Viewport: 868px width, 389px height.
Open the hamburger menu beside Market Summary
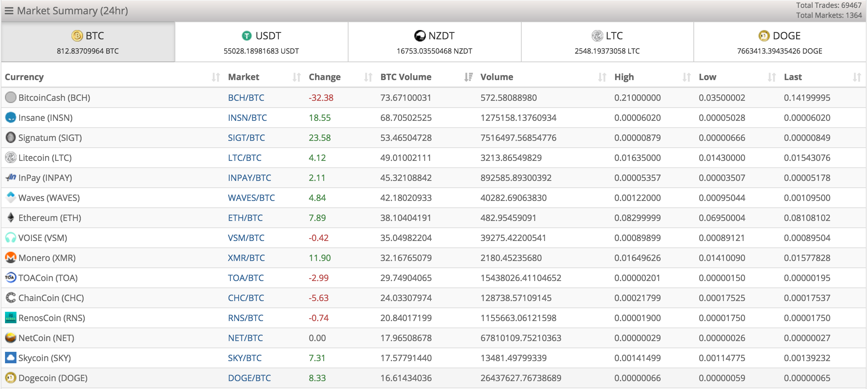point(9,11)
